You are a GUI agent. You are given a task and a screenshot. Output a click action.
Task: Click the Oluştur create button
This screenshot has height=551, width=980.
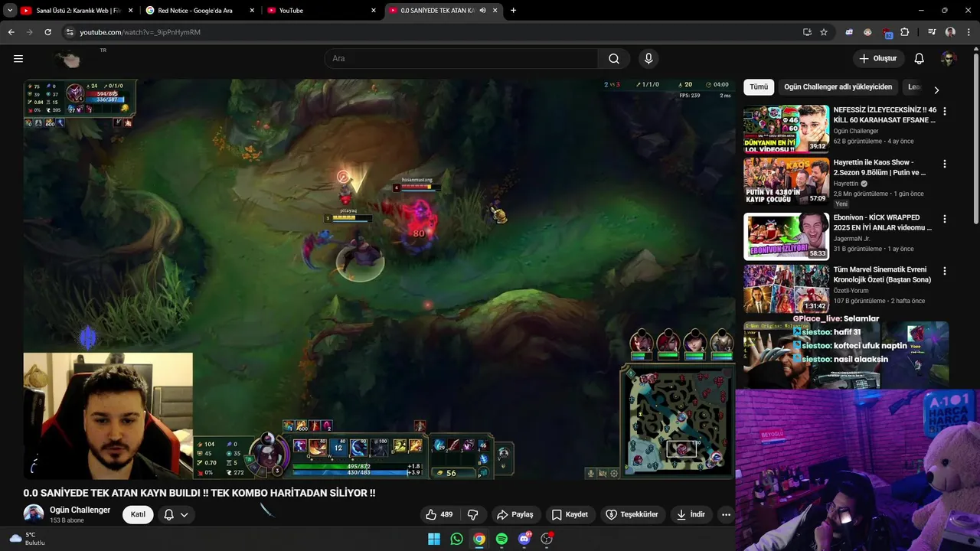pyautogui.click(x=877, y=59)
